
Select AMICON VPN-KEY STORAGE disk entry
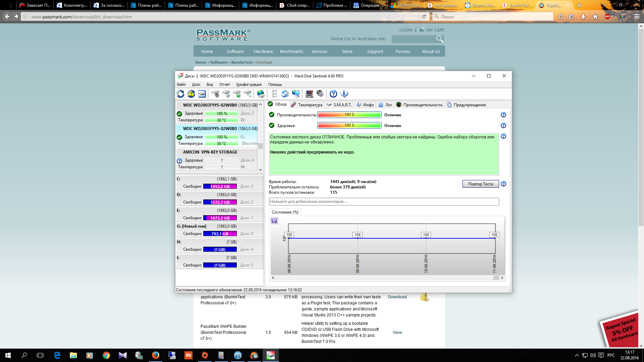click(x=210, y=152)
